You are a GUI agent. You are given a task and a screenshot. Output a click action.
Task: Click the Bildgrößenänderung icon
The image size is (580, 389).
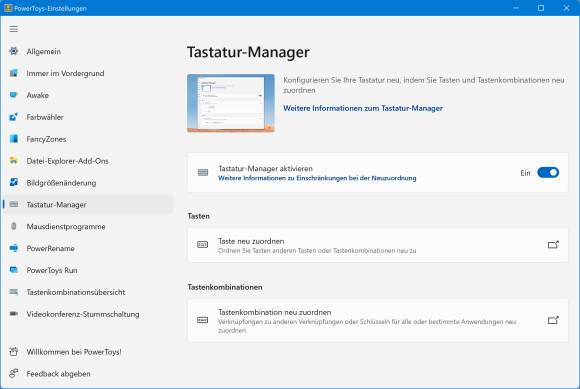pos(14,182)
